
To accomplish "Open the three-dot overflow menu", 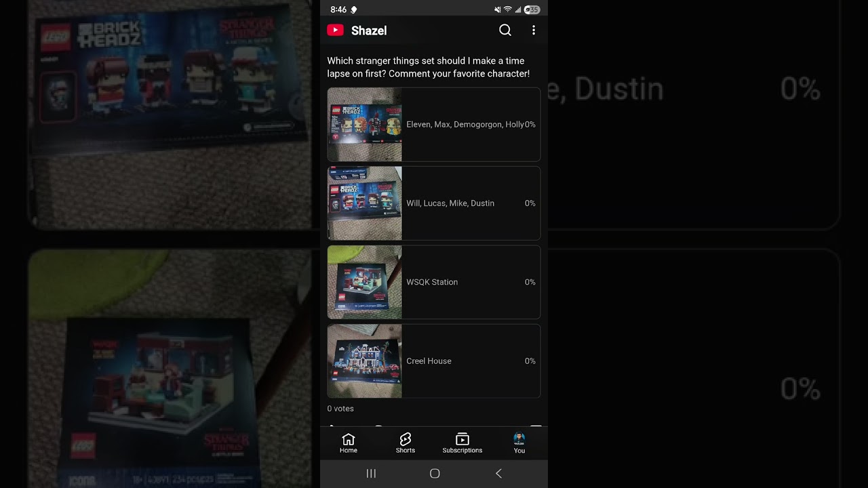I will point(534,30).
